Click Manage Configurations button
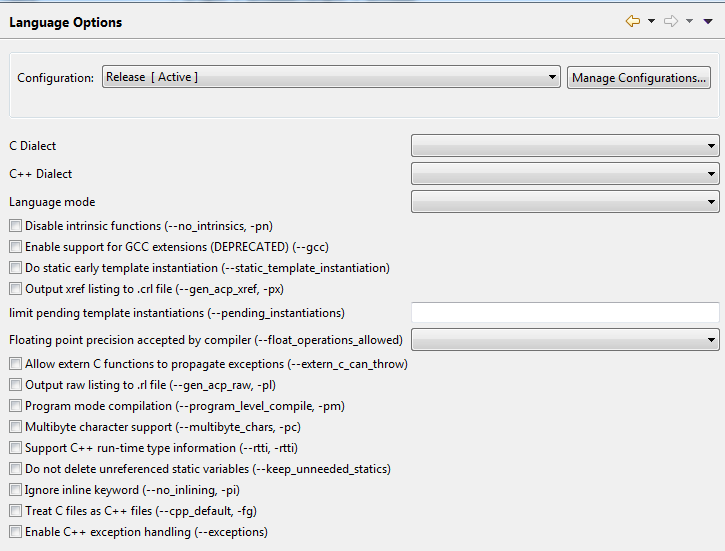 tap(639, 78)
